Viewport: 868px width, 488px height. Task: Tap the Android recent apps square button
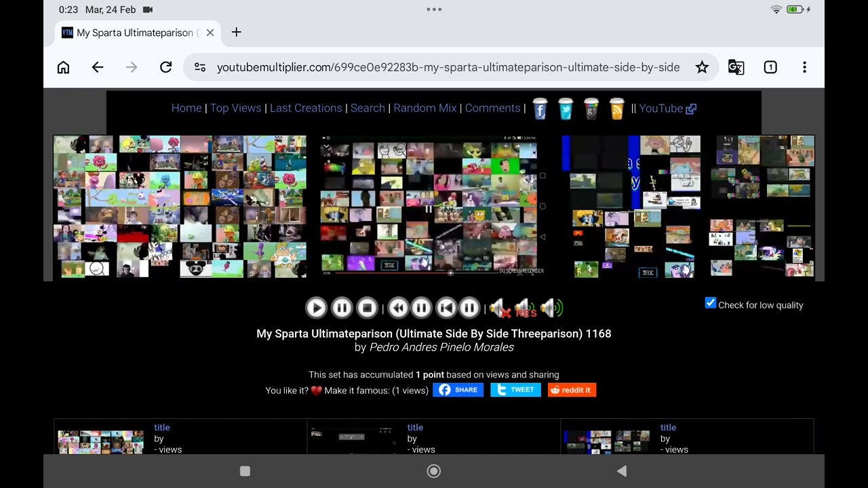point(245,471)
